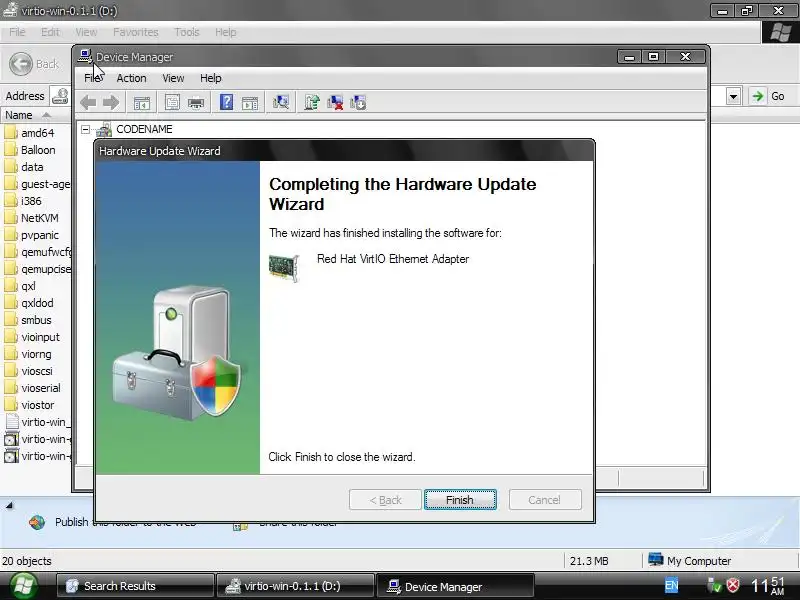Click the forward arrow in Device Manager toolbar
Viewport: 800px width, 600px height.
[111, 103]
